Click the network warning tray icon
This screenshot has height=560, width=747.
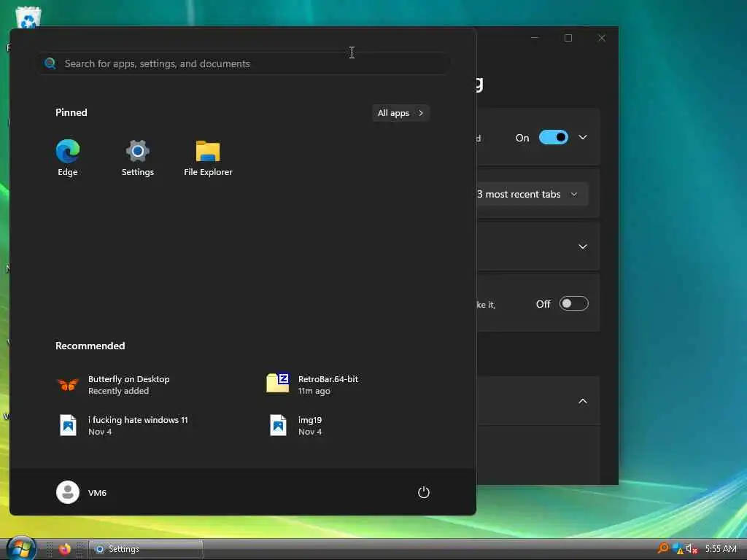[x=678, y=549]
